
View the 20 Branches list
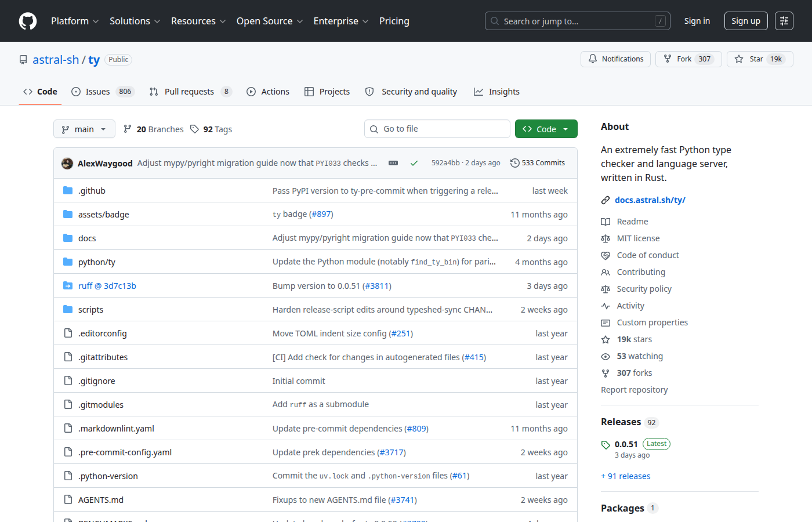click(x=154, y=129)
